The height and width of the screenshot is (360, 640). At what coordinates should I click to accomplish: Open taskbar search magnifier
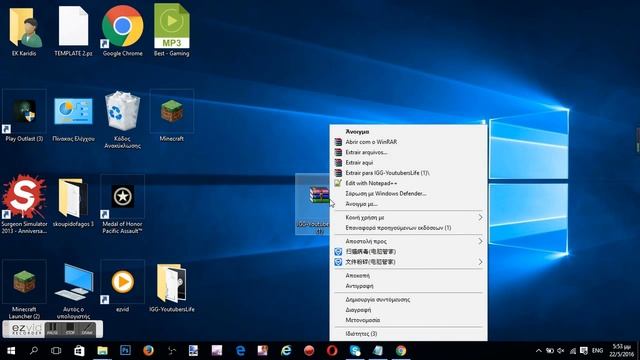pos(33,351)
